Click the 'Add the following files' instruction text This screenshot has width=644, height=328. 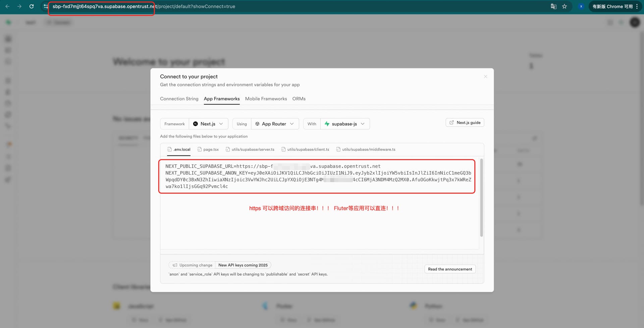(204, 136)
